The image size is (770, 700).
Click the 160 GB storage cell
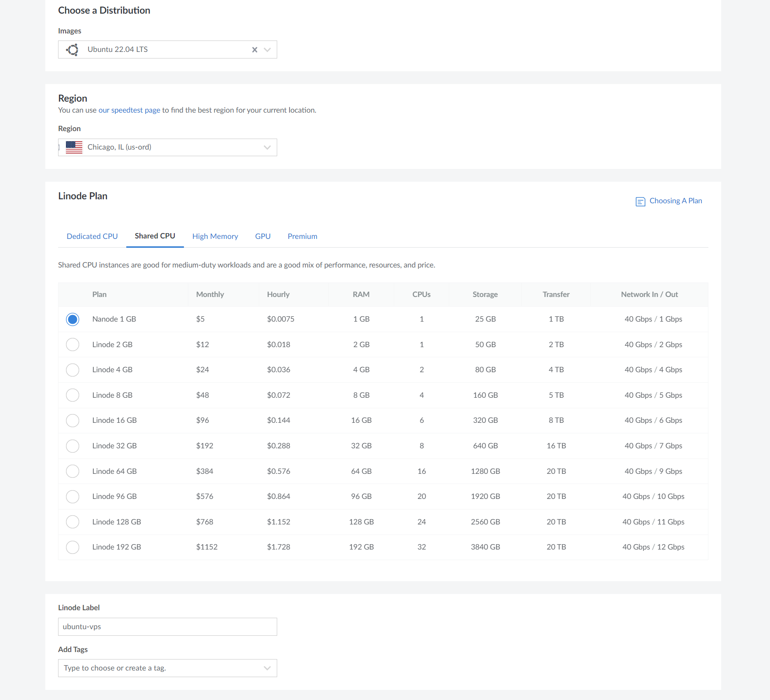485,395
